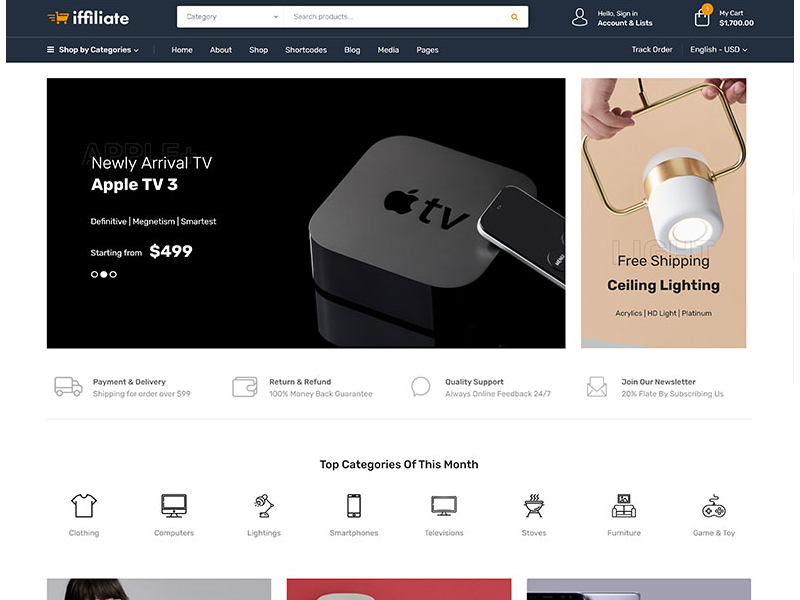Click the orange search magnifier icon

(514, 17)
